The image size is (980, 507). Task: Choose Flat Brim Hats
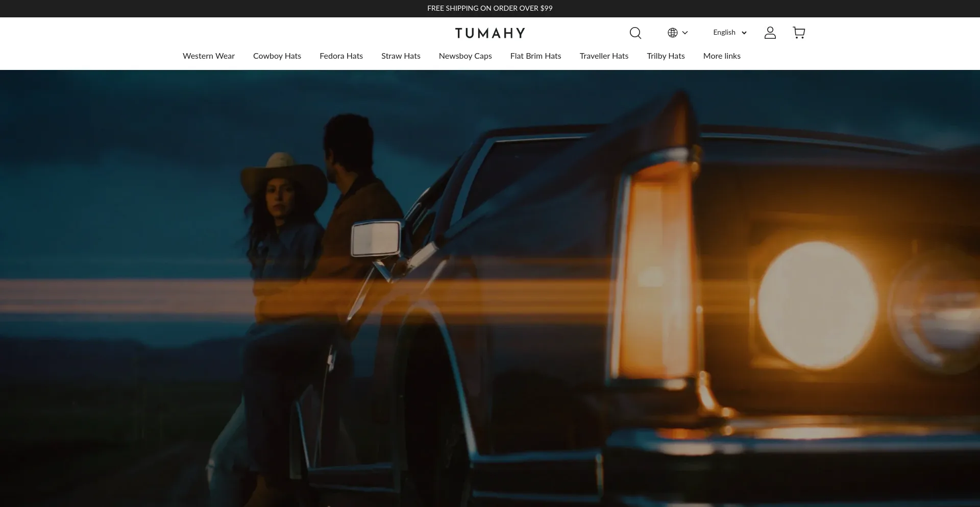tap(535, 56)
